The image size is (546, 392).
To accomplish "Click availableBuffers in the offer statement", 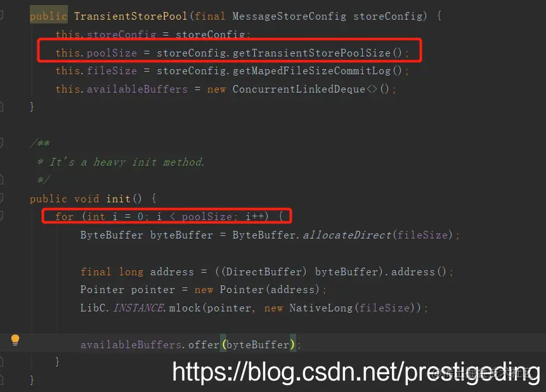I will click(x=131, y=344).
